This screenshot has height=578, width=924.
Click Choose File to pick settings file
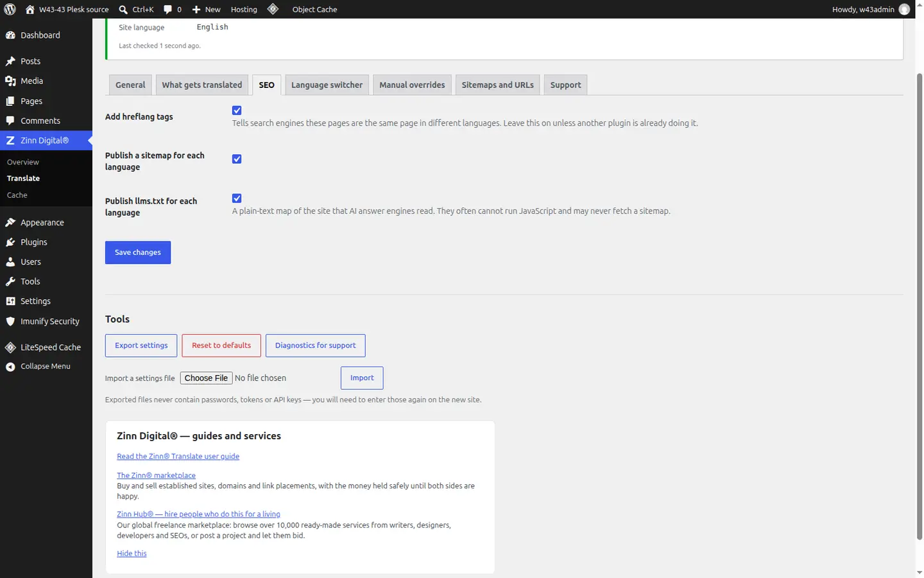(206, 378)
